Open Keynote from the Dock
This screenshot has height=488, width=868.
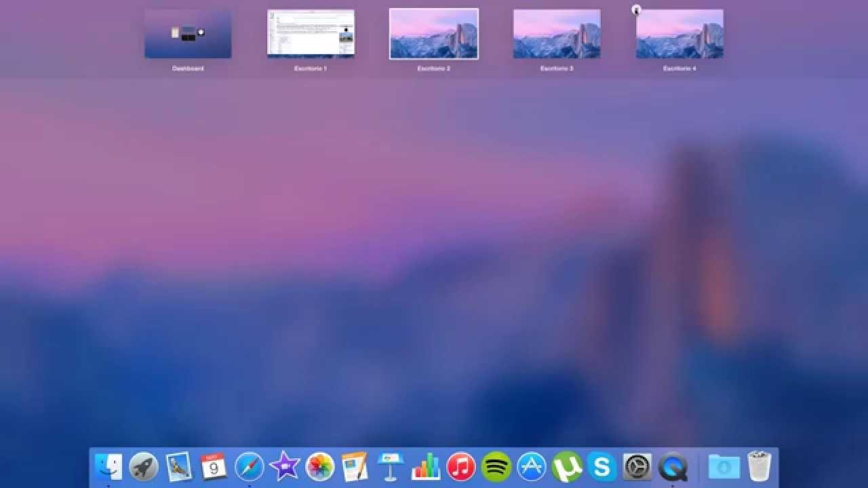(x=390, y=466)
